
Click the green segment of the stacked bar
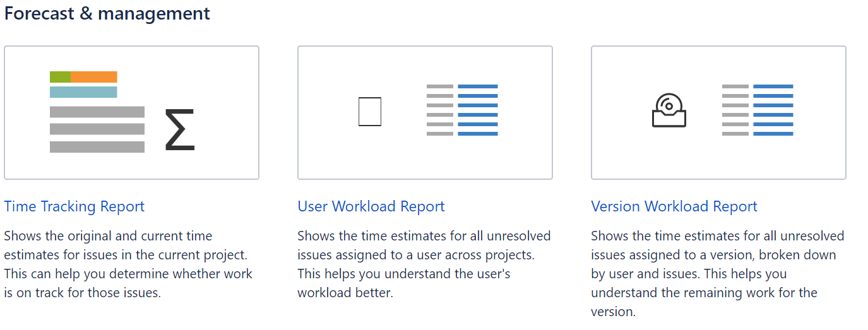tap(59, 77)
